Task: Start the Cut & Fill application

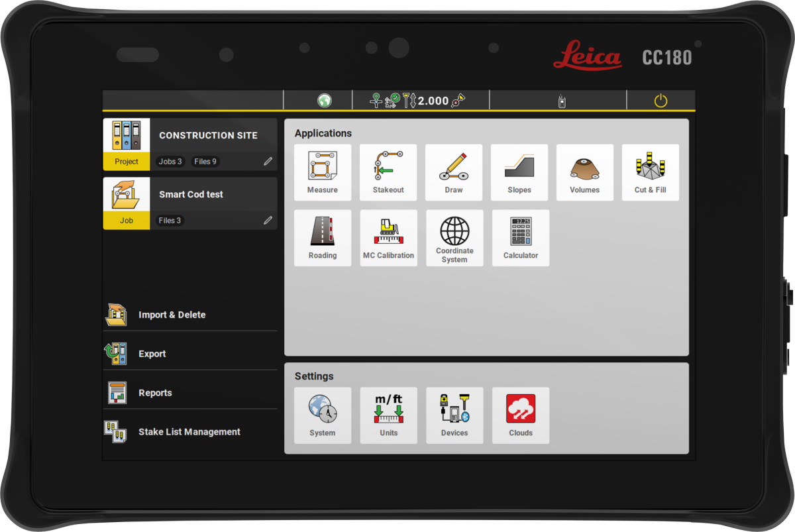Action: (650, 172)
